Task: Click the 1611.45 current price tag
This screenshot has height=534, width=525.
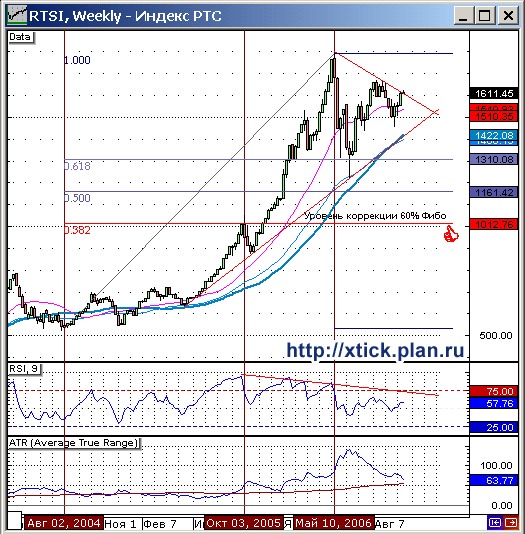Action: tap(494, 94)
